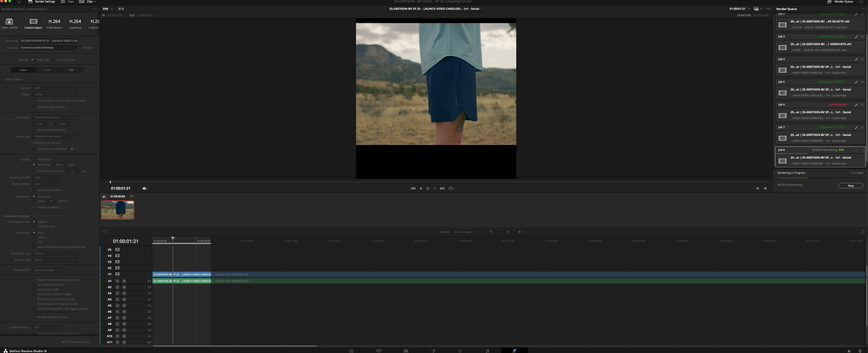Jump to last frame in viewer
Screen dimensions: 868x353
(442, 189)
